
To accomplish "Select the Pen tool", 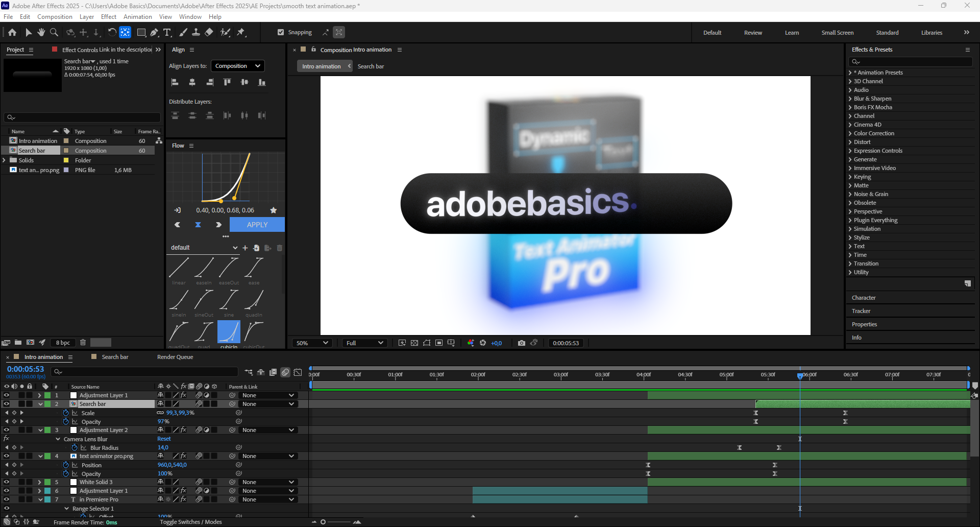I will [x=154, y=32].
